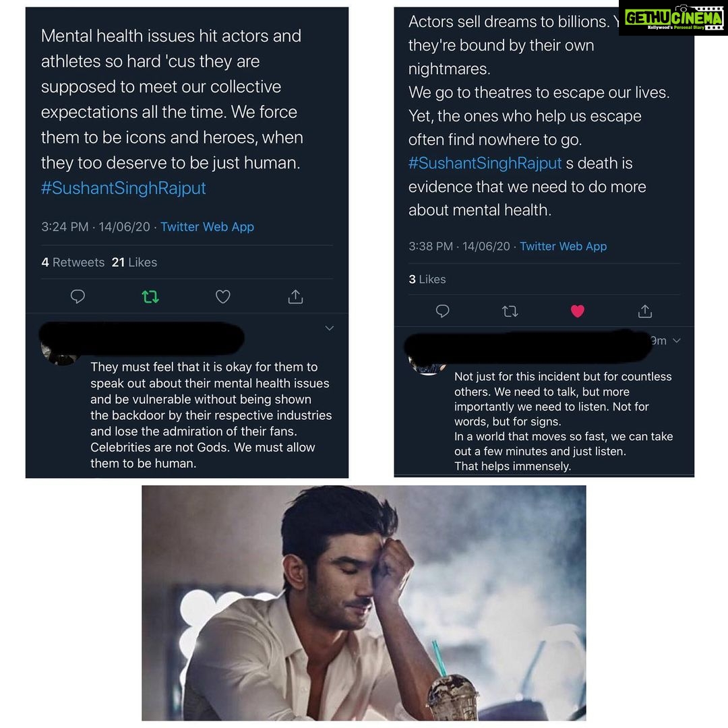
Task: Expand the chevron menu on the left reply
Action: pyautogui.click(x=329, y=328)
